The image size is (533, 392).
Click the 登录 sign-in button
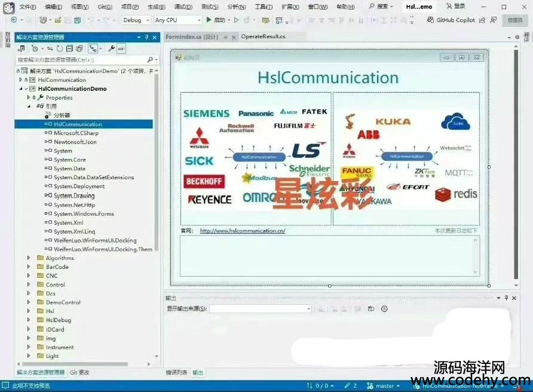tap(455, 6)
